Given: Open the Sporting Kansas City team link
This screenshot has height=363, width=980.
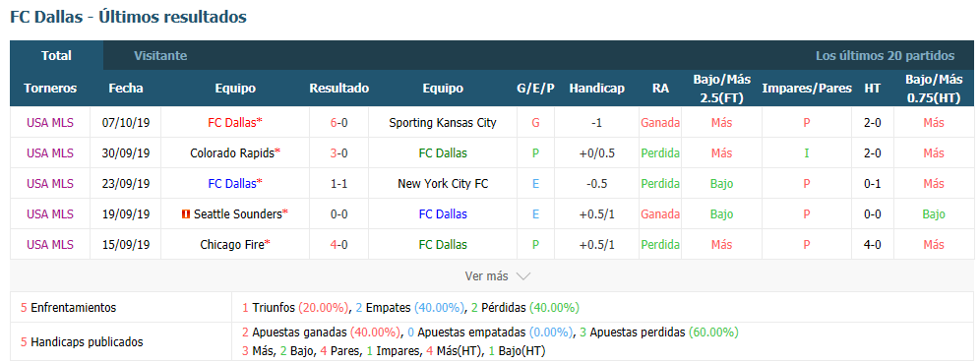Looking at the screenshot, I should point(443,122).
